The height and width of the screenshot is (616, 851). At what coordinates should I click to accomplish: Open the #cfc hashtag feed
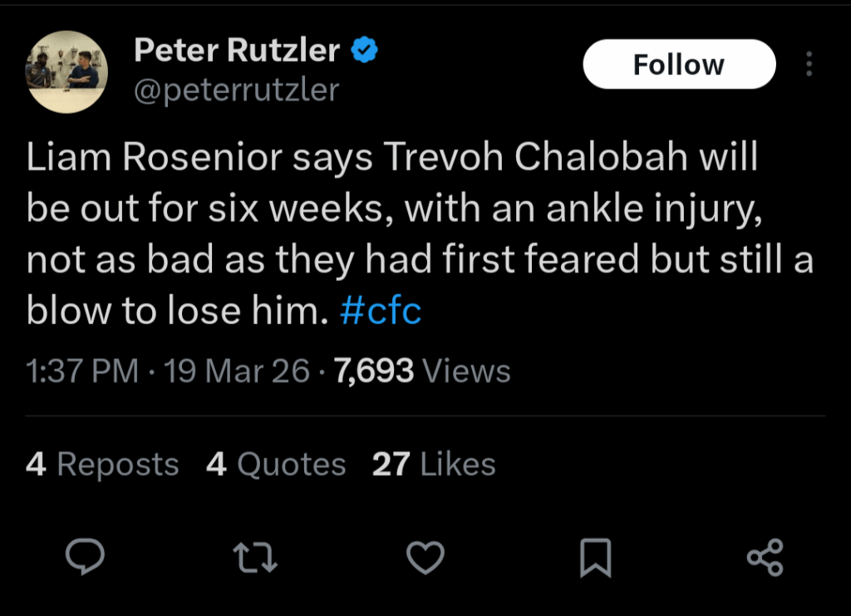(380, 311)
